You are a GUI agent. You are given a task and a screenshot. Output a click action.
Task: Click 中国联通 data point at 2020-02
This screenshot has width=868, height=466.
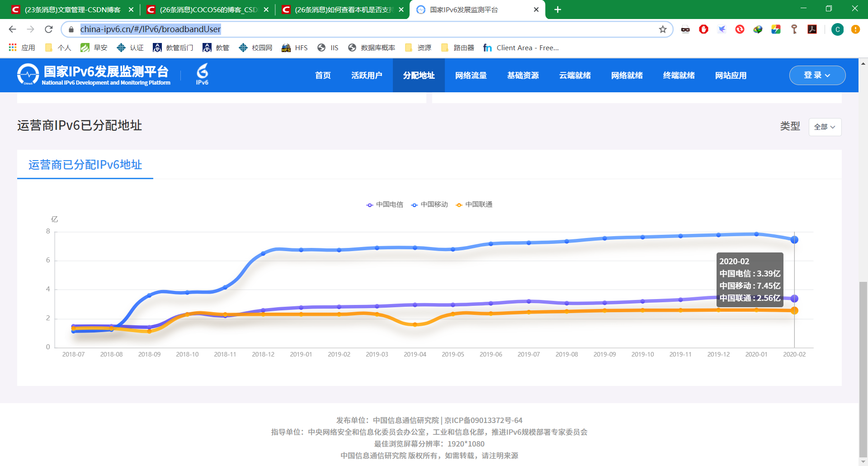tap(794, 310)
